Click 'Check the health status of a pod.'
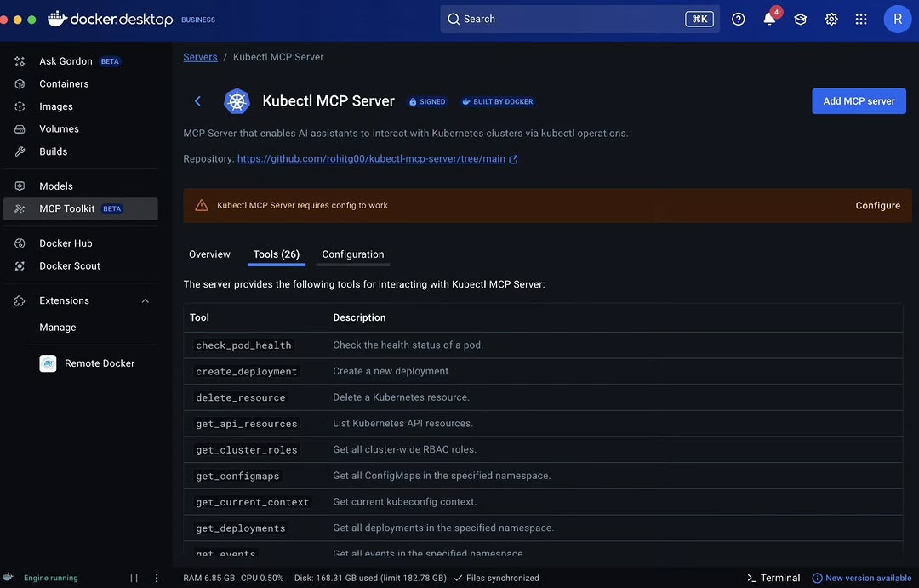The image size is (919, 588). click(408, 345)
